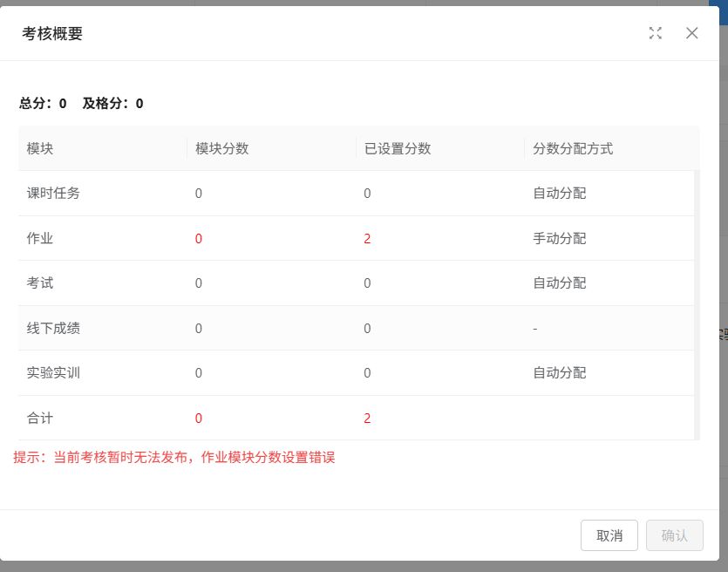Click the table's vertical scrollbar
The image size is (728, 572).
tap(697, 305)
